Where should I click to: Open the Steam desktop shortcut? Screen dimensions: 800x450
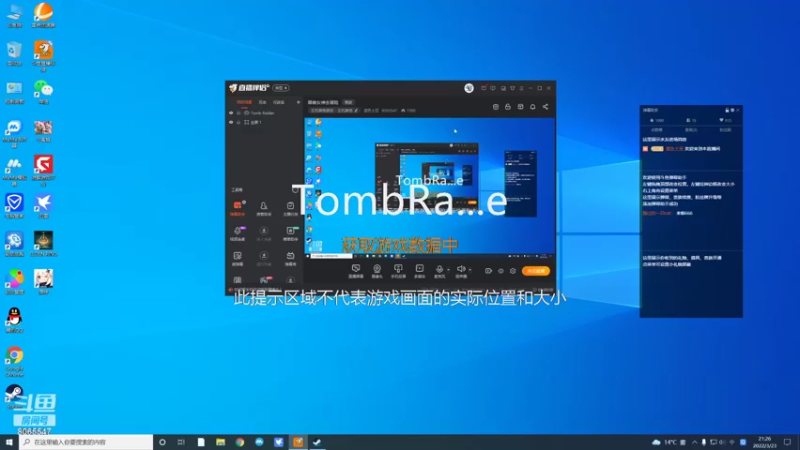(x=14, y=397)
